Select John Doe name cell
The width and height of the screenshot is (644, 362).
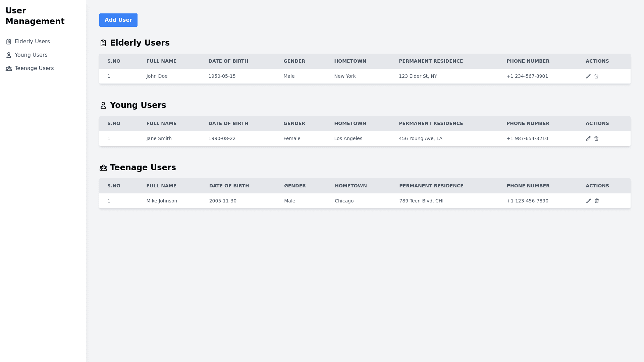point(157,76)
